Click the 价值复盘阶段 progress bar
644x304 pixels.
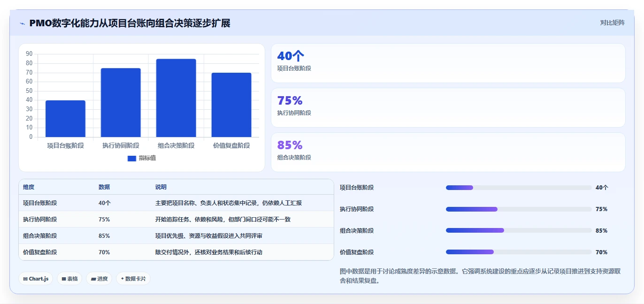click(x=519, y=252)
